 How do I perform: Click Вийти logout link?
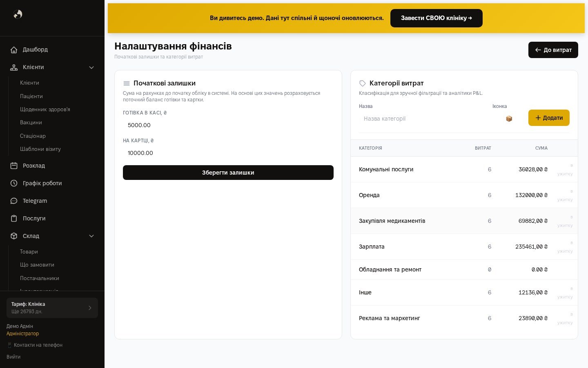(x=13, y=357)
